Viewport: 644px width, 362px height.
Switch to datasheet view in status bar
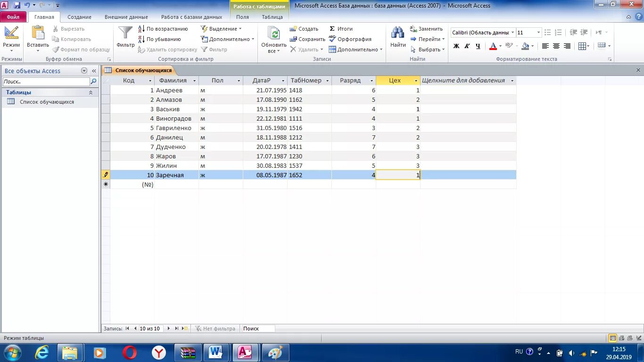point(612,338)
